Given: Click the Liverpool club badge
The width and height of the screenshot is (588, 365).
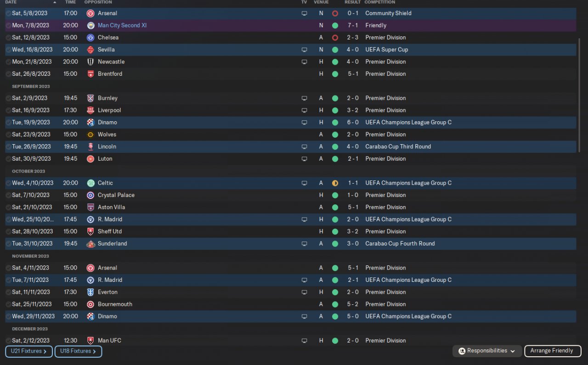Looking at the screenshot, I should tap(90, 110).
